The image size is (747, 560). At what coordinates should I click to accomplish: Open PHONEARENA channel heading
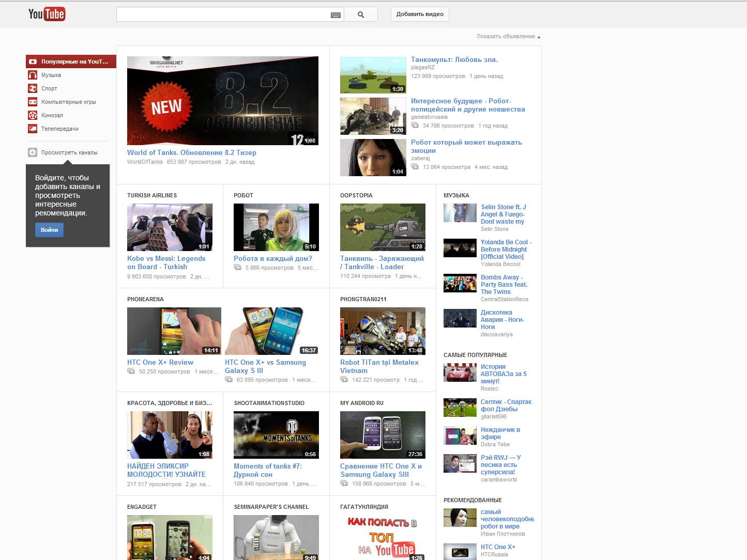145,299
